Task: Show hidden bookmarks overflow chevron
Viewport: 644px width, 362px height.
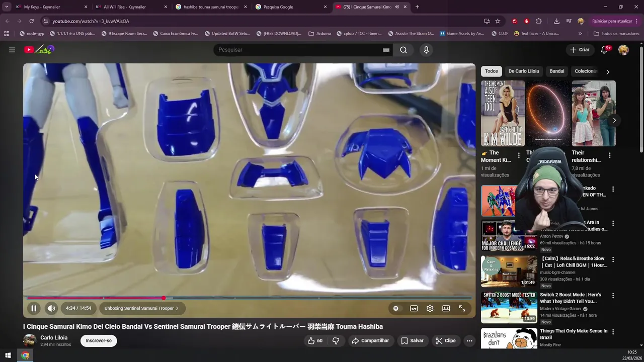Action: click(580, 34)
